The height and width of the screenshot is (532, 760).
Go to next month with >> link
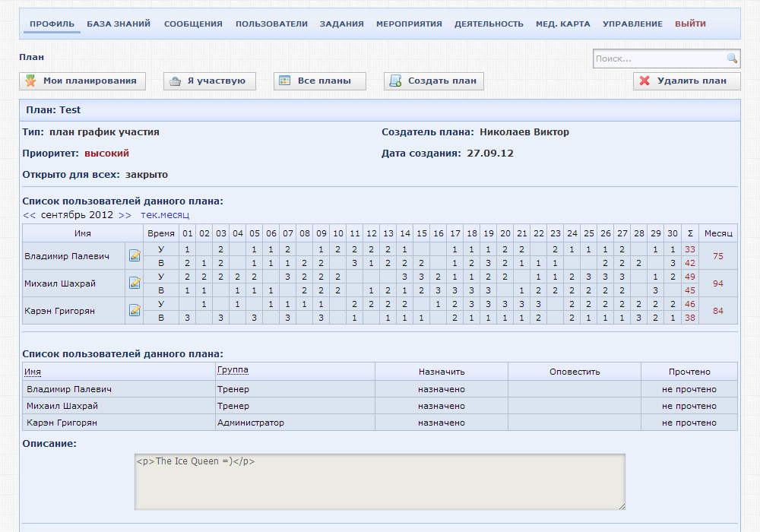[125, 215]
